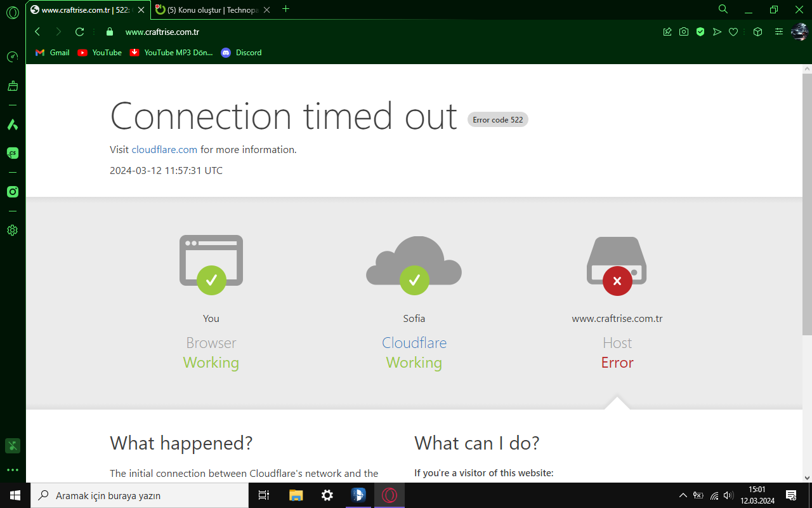Viewport: 812px width, 508px height.
Task: Click the What can I do? heading
Action: pyautogui.click(x=477, y=443)
